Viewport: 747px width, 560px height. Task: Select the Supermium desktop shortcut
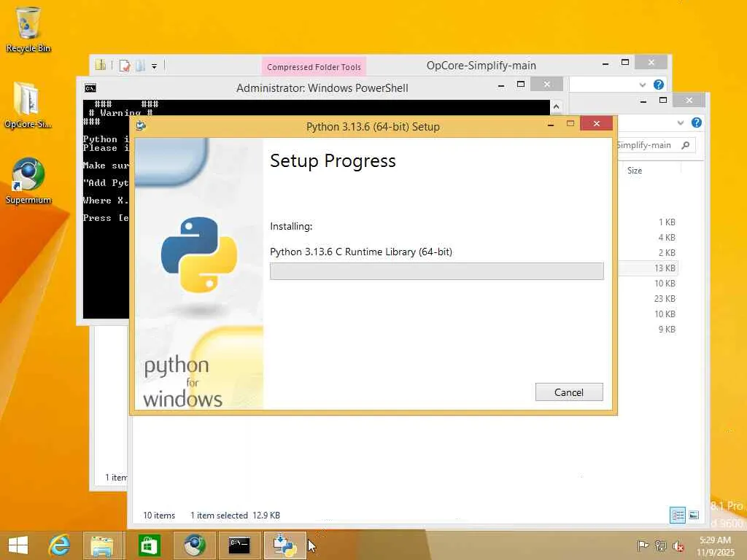click(x=28, y=181)
